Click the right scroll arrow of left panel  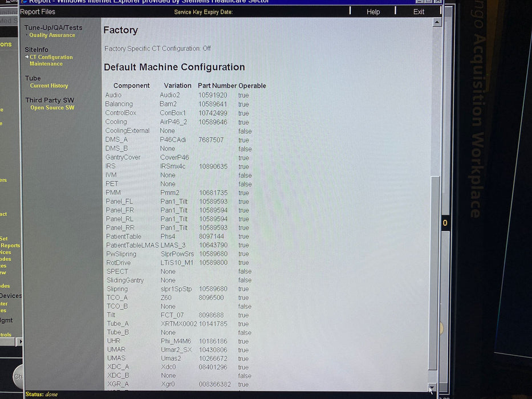click(20, 341)
